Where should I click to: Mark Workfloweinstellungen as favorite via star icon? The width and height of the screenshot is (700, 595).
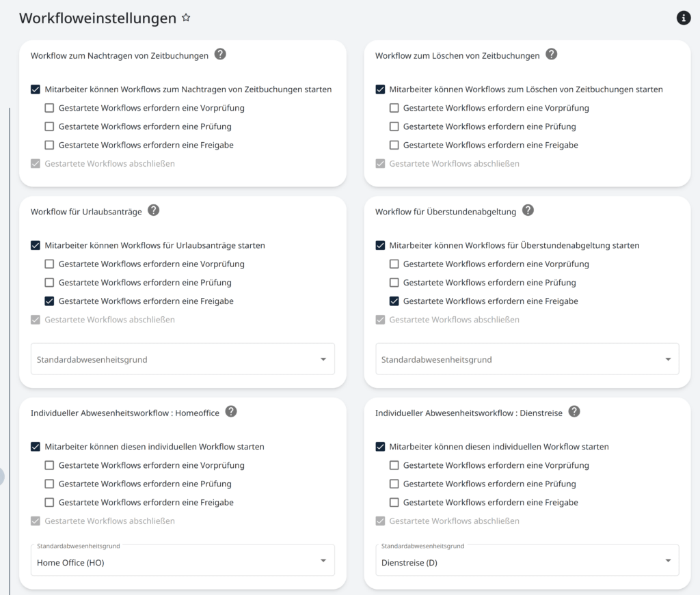186,19
